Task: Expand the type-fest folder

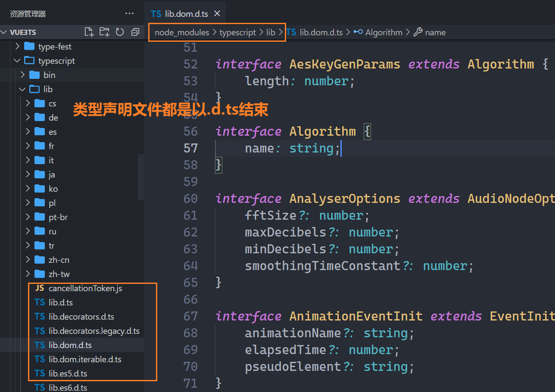Action: point(55,47)
